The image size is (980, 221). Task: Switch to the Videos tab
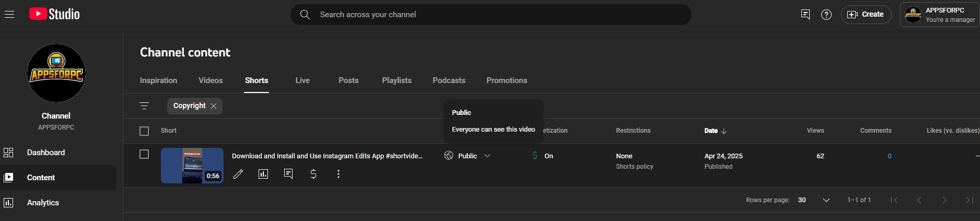tap(211, 80)
